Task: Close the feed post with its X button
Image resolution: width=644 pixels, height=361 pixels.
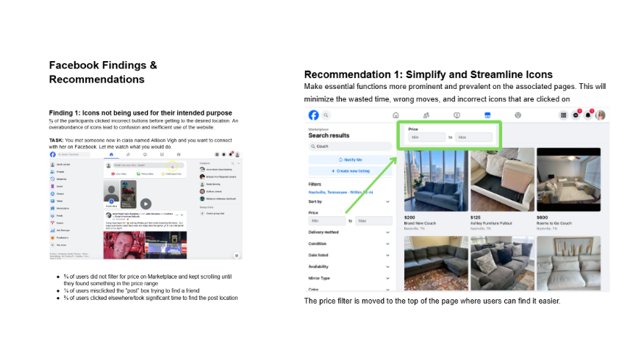Action: [182, 215]
